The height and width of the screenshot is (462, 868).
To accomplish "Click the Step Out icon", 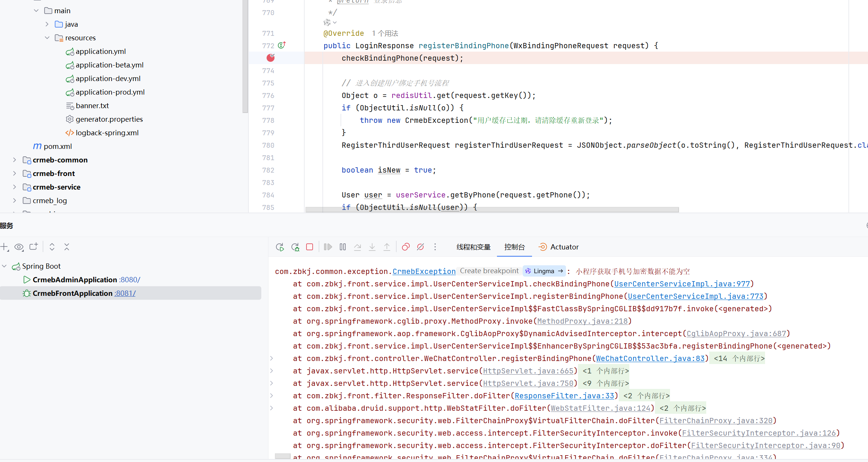I will (387, 247).
